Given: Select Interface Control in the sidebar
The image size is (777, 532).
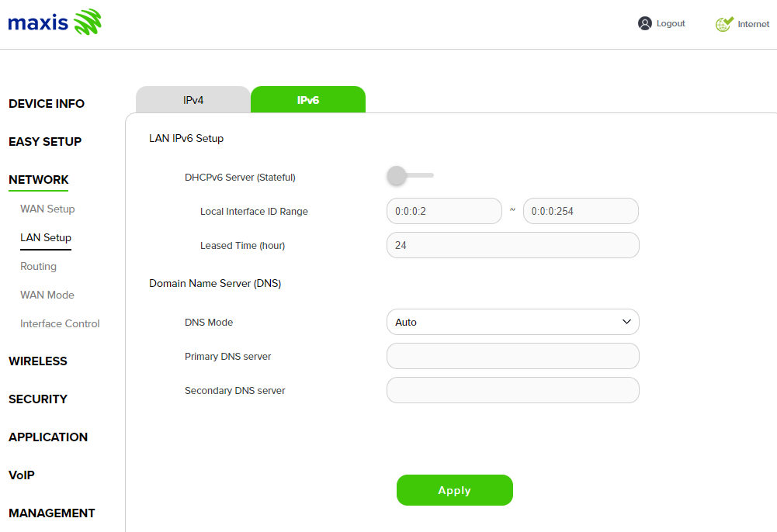Looking at the screenshot, I should point(60,323).
